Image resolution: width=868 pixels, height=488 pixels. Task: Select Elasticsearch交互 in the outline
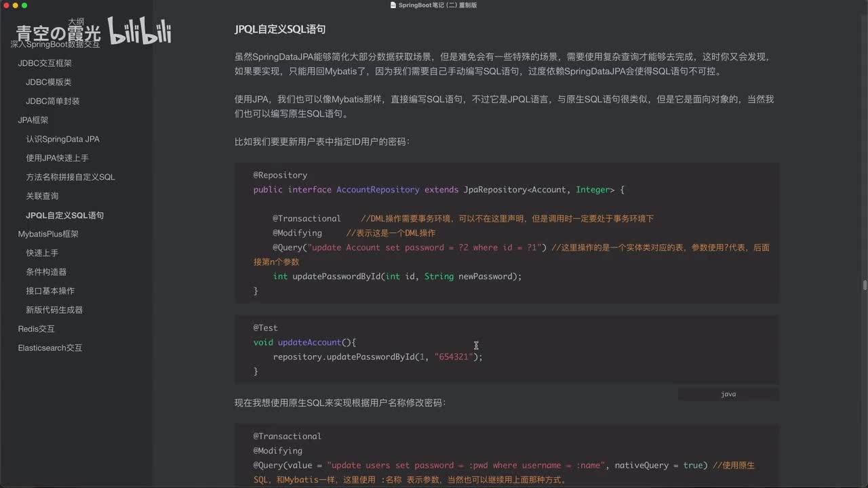point(50,348)
